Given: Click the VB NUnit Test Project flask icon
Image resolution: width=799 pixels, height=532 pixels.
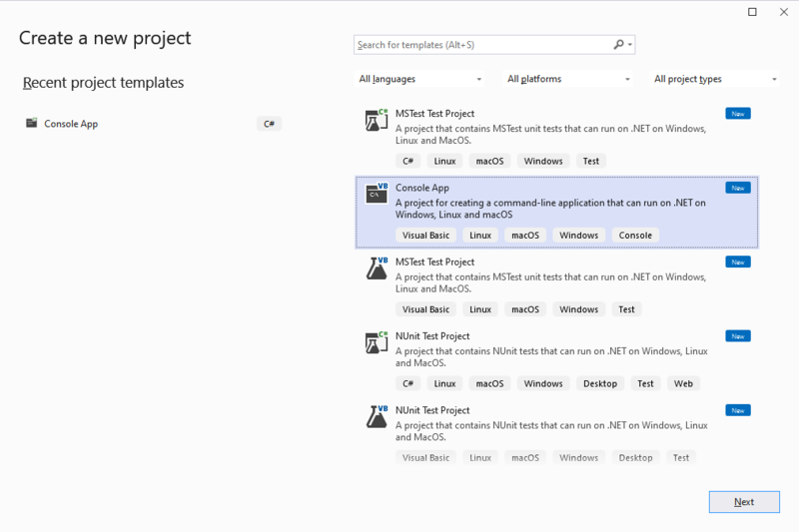Looking at the screenshot, I should pyautogui.click(x=377, y=416).
